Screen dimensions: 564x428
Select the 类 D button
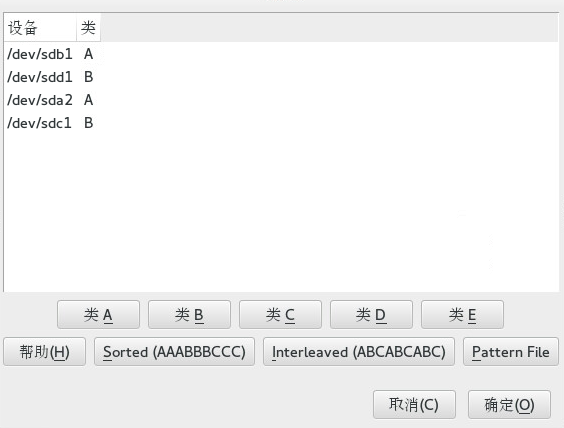[x=371, y=315]
